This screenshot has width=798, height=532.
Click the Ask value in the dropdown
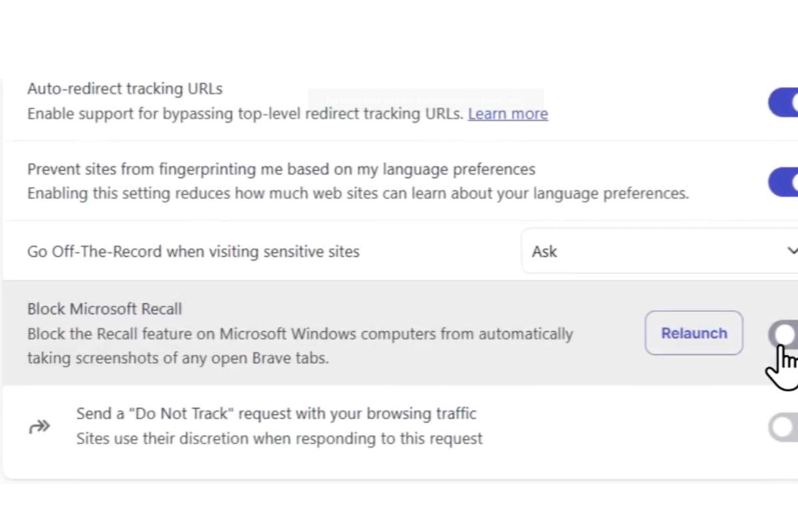coord(545,251)
